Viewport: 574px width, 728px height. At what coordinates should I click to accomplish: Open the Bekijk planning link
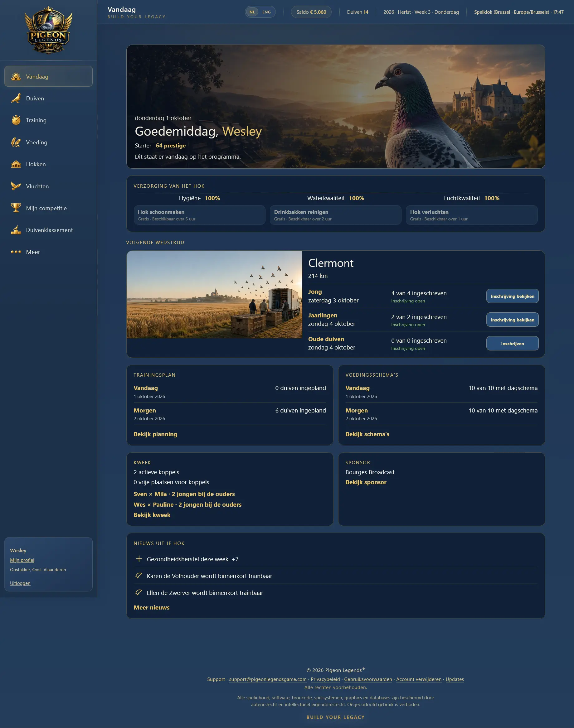pyautogui.click(x=156, y=434)
